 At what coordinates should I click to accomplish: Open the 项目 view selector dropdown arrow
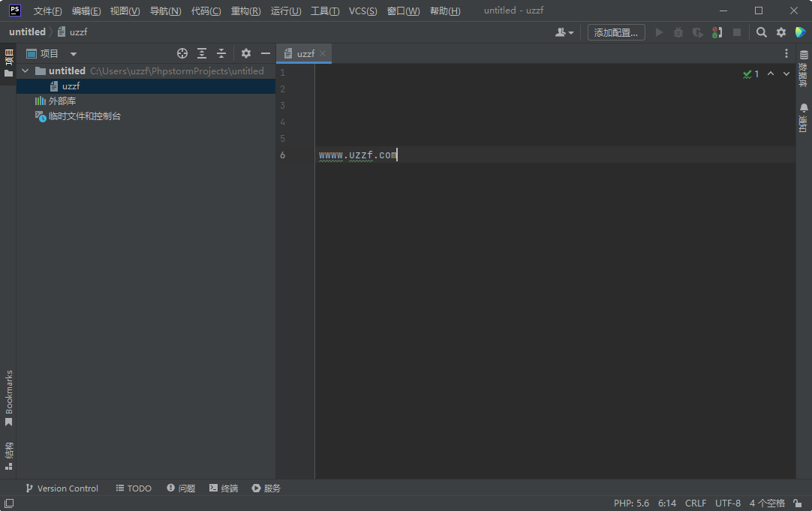tap(74, 54)
